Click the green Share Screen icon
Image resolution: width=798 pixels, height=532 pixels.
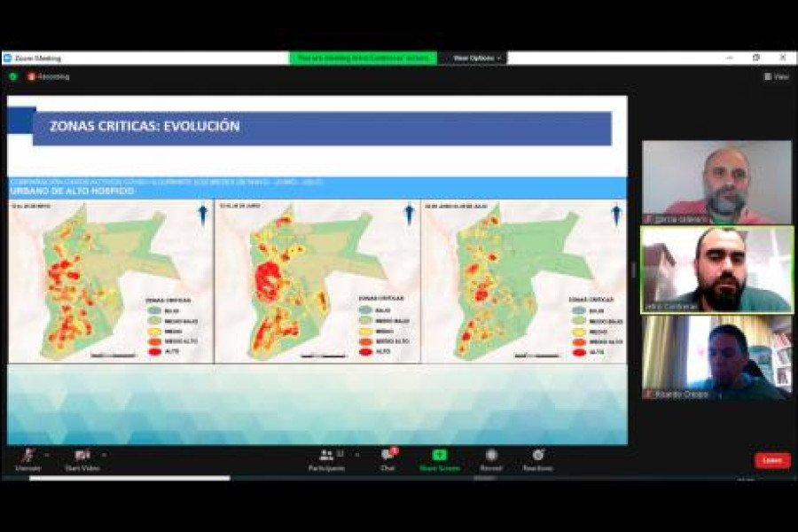(439, 456)
